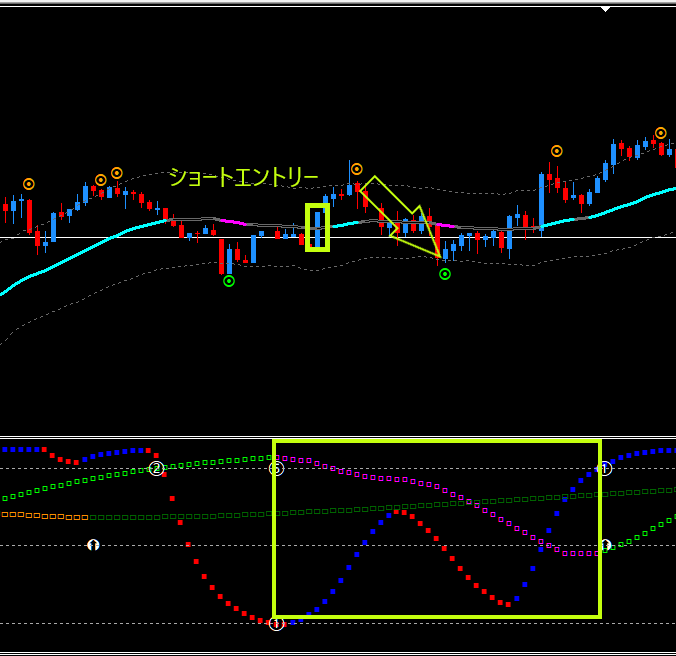
Task: Select the leftmost orange sell-signal marker
Action: pyautogui.click(x=29, y=184)
